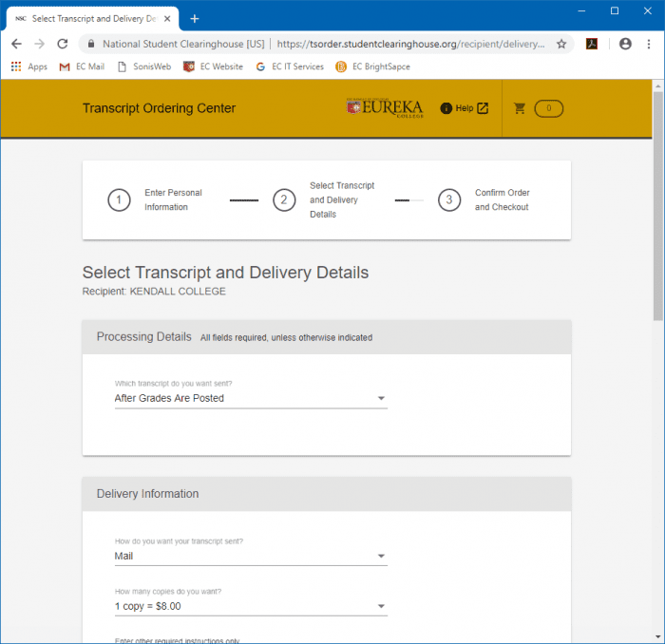Click the Select Transcript and Delivery Details heading

(225, 273)
